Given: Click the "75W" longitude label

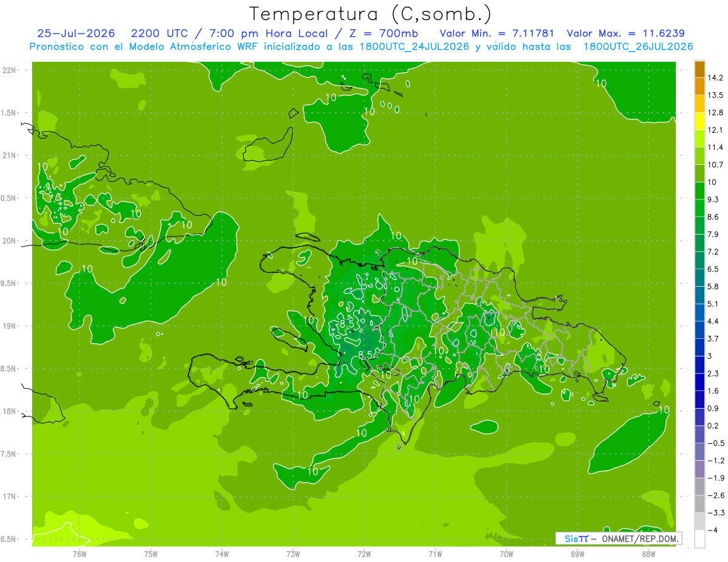Looking at the screenshot, I should [150, 554].
